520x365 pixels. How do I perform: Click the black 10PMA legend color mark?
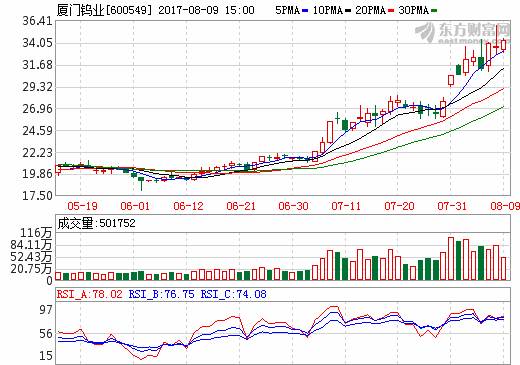pyautogui.click(x=348, y=11)
